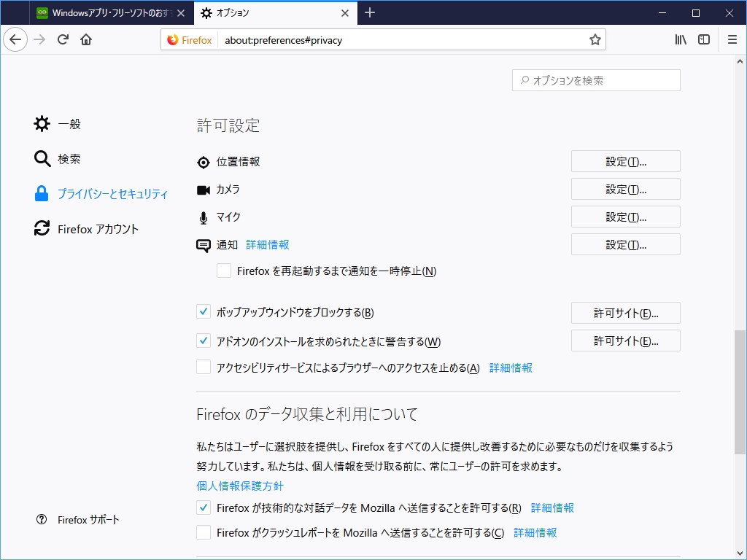Open Firefox アカウント sync settings icon

[x=42, y=228]
